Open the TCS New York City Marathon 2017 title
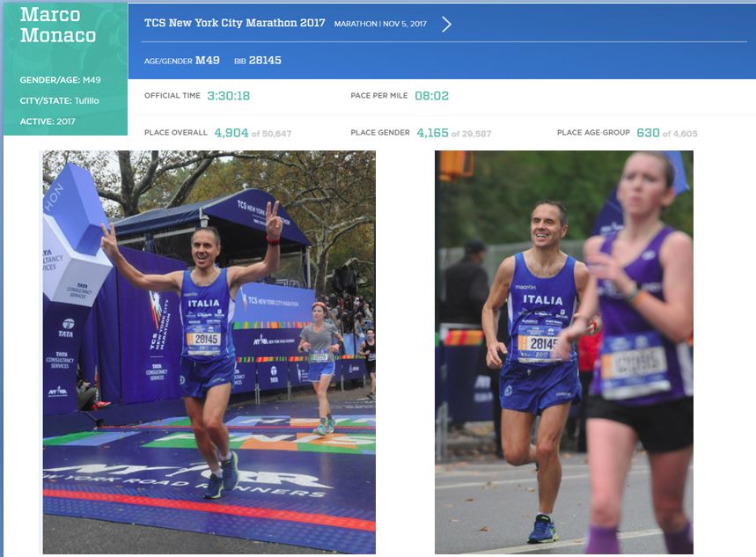 click(234, 24)
